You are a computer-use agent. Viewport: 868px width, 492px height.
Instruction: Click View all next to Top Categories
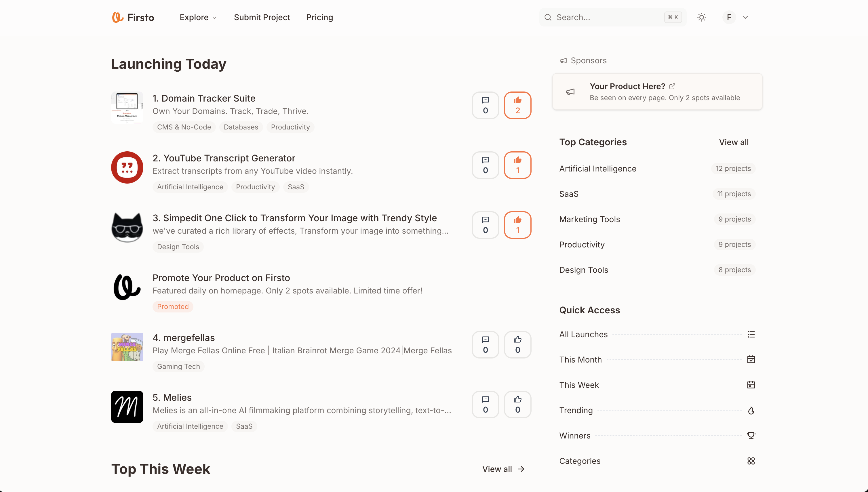coord(734,142)
